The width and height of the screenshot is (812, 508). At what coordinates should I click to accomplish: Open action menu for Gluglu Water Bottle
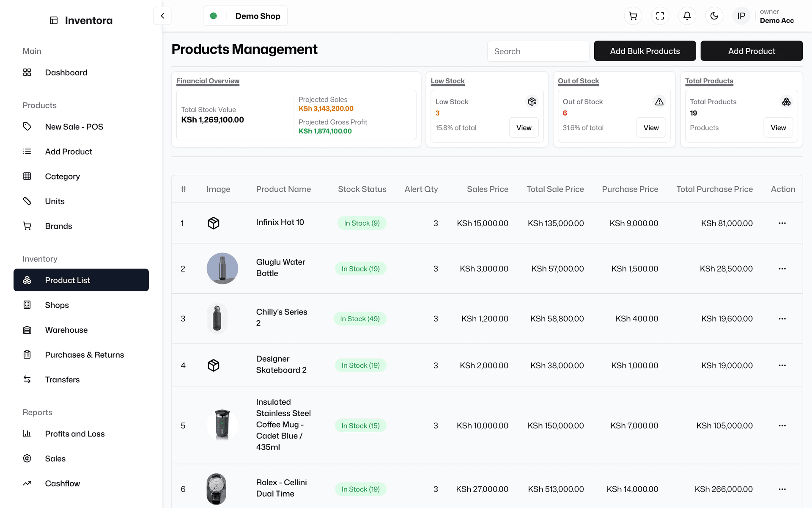coord(782,269)
